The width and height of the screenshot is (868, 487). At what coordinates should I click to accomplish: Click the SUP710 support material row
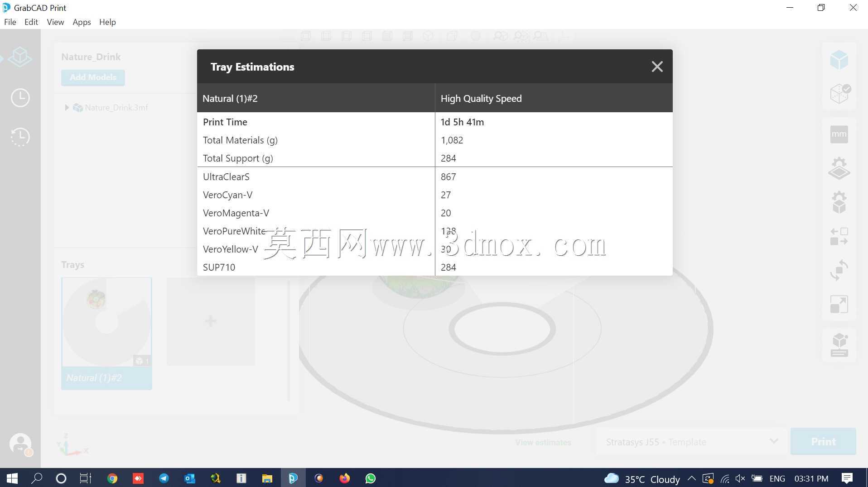click(434, 267)
